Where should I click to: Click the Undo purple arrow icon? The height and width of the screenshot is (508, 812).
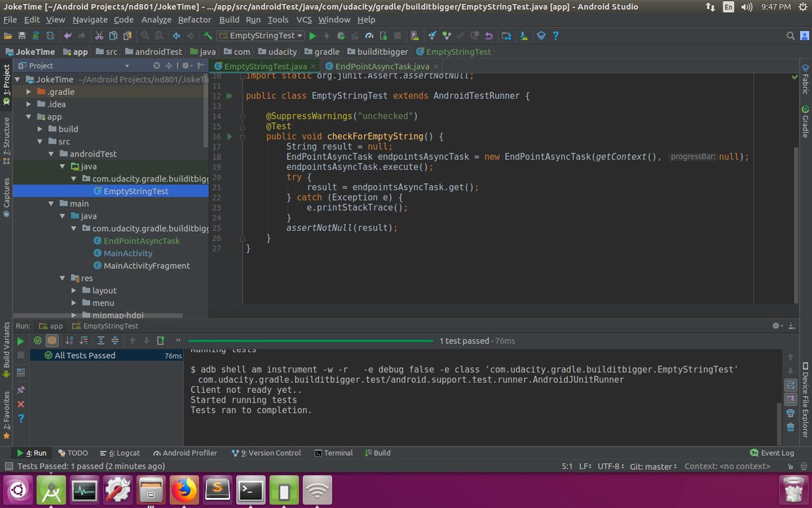click(x=68, y=35)
